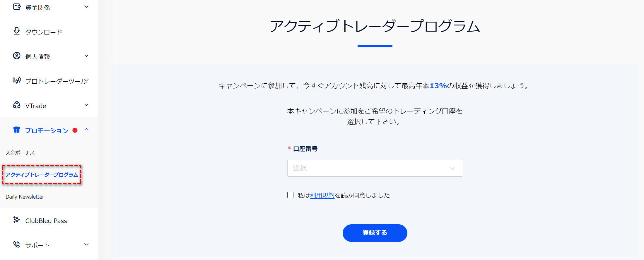Expand the VTrade menu section
Image resolution: width=644 pixels, height=260 pixels.
[86, 105]
